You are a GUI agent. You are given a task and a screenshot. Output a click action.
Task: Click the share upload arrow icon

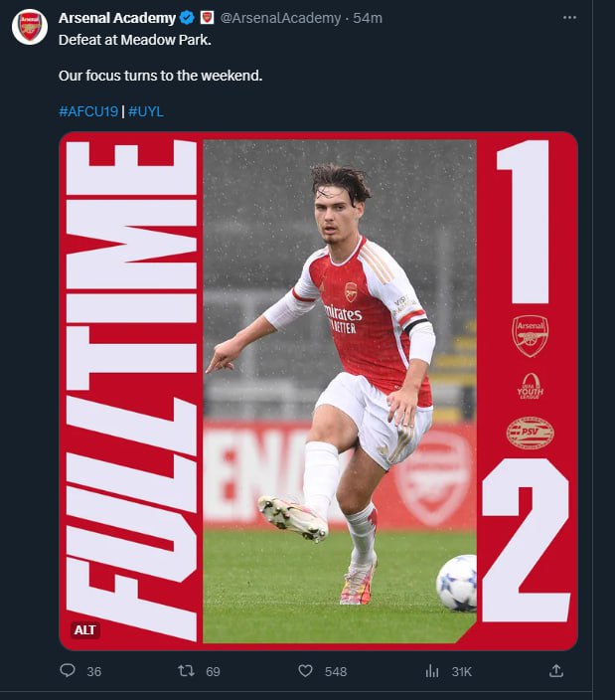[x=556, y=671]
